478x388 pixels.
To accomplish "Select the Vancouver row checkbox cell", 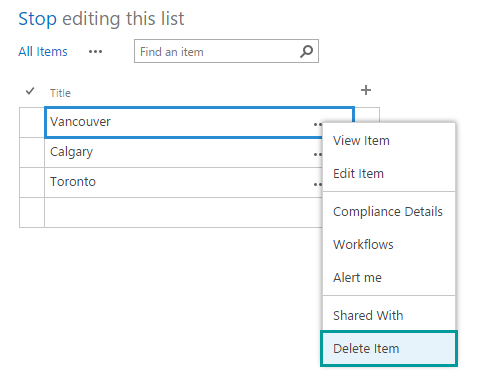I will [x=32, y=122].
